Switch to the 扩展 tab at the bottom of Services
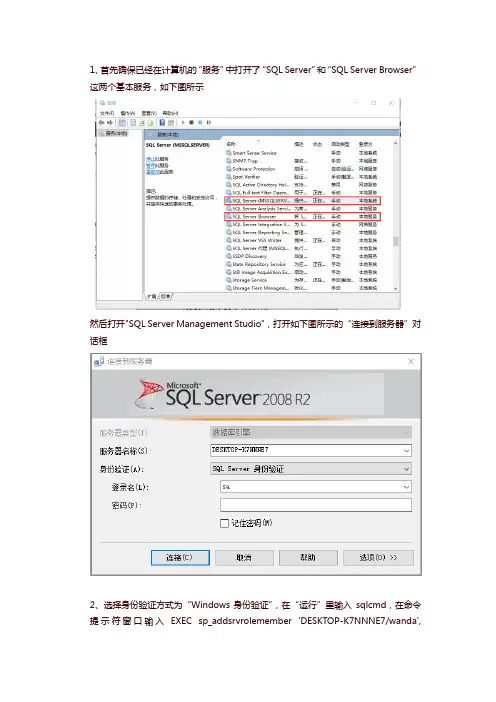Viewport: 496px width, 702px height. pos(152,296)
